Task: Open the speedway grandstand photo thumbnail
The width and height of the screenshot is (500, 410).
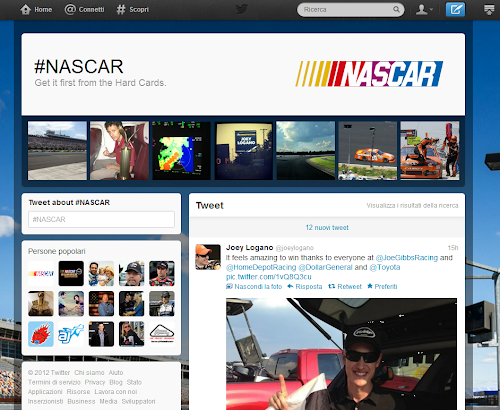Action: click(x=57, y=151)
